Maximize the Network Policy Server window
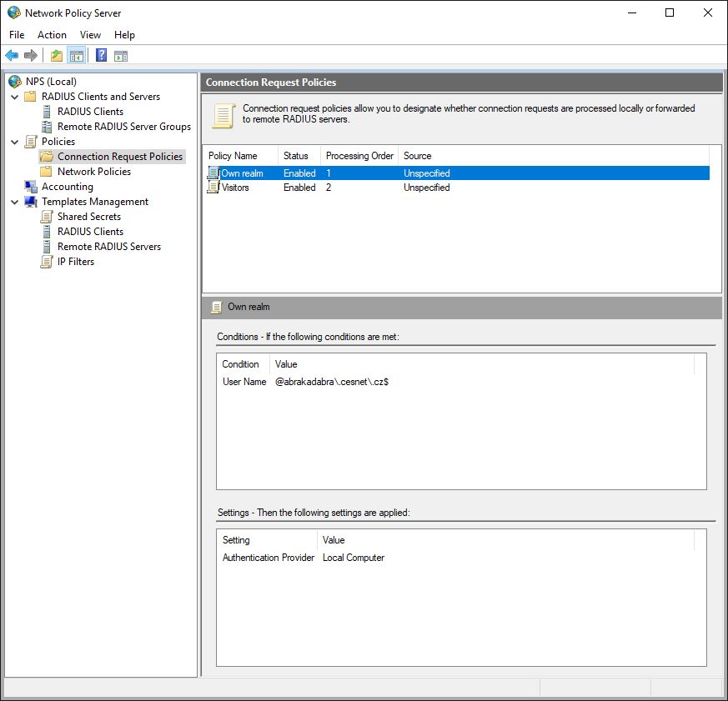The height and width of the screenshot is (701, 728). pos(670,13)
